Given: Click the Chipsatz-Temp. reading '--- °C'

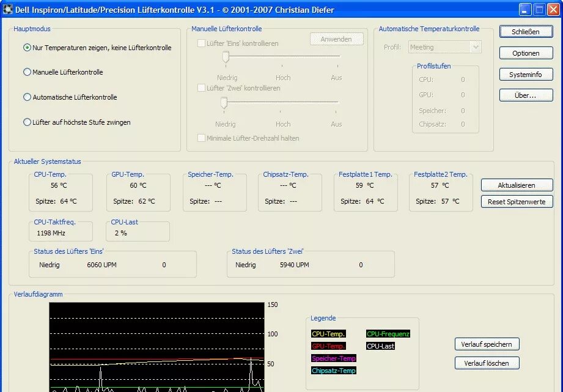Looking at the screenshot, I should point(288,185).
